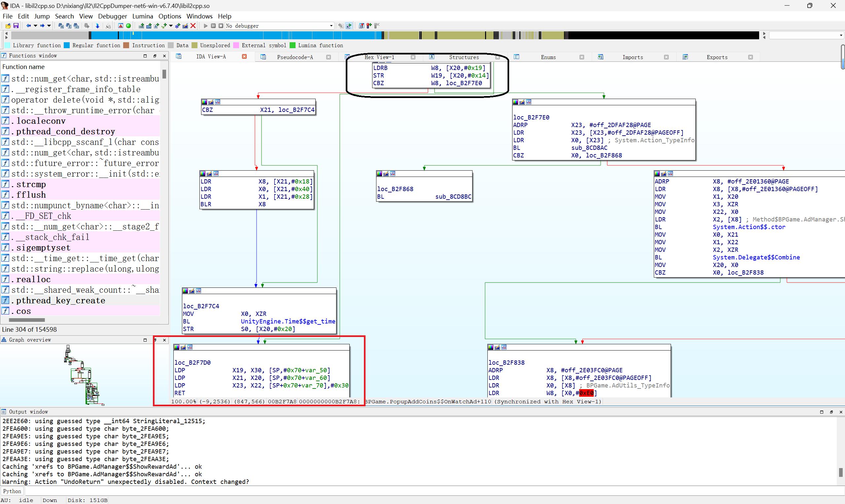Select .strcmp in the functions list

[81, 185]
